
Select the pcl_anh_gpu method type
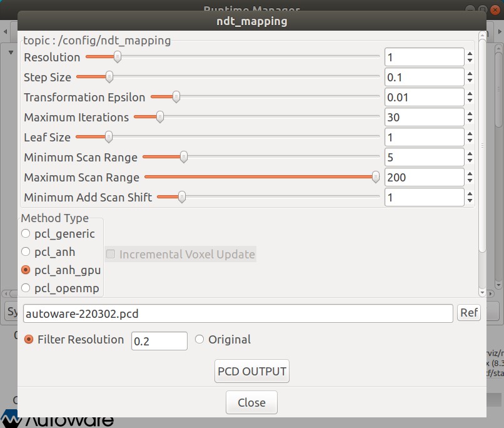tap(26, 270)
